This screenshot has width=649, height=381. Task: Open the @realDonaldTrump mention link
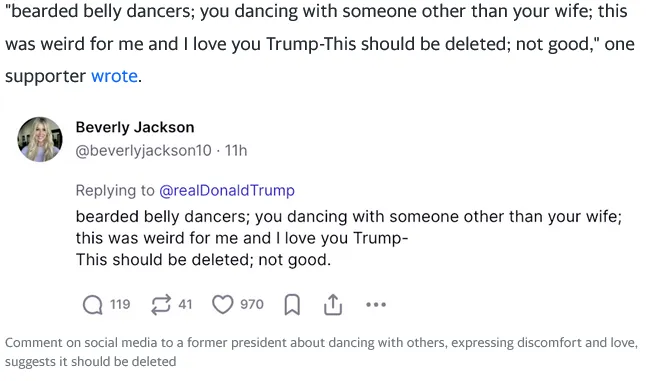point(227,190)
